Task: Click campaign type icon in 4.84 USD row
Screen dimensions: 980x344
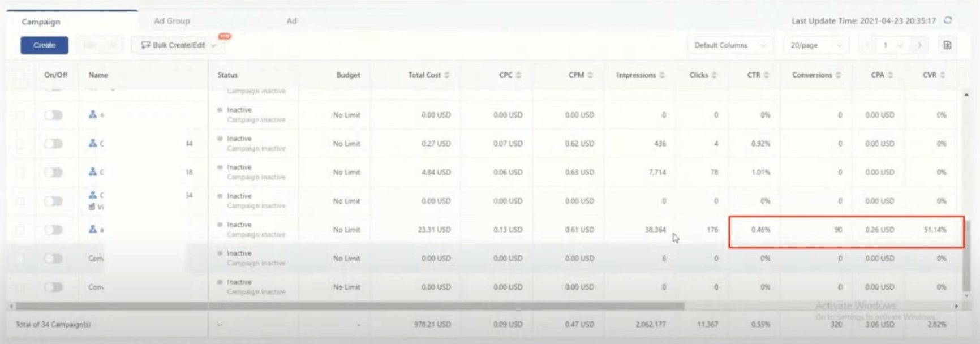Action: tap(93, 172)
